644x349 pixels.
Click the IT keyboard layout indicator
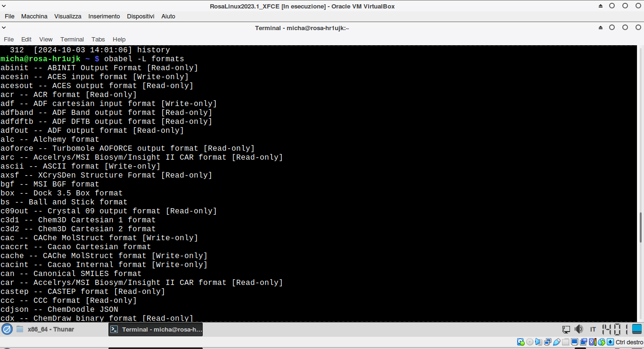(x=593, y=329)
